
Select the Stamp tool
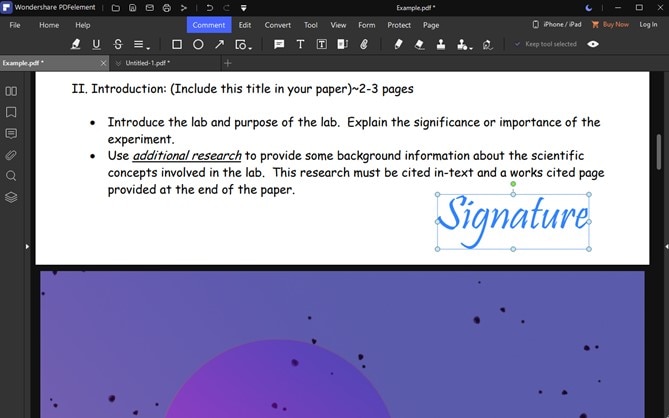[441, 44]
